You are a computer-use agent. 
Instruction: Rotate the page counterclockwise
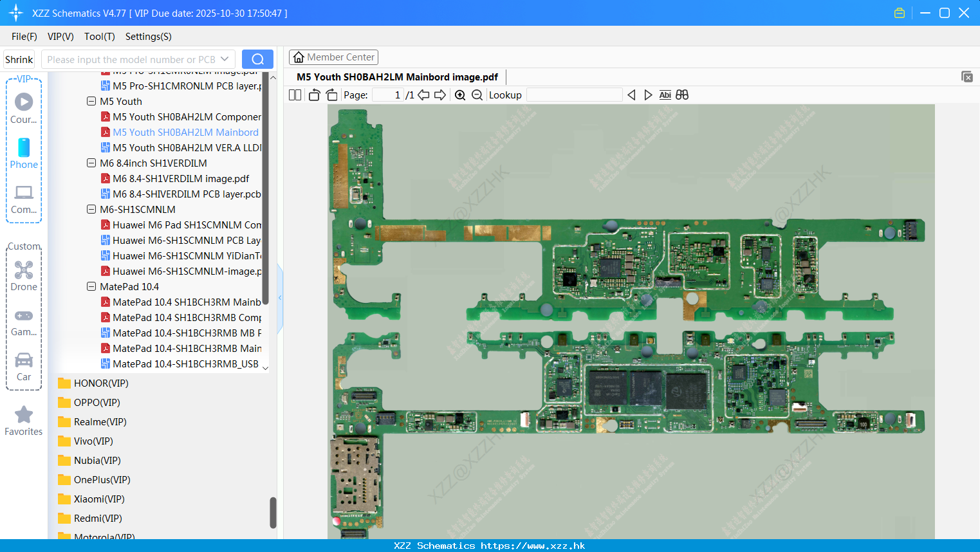tap(314, 95)
